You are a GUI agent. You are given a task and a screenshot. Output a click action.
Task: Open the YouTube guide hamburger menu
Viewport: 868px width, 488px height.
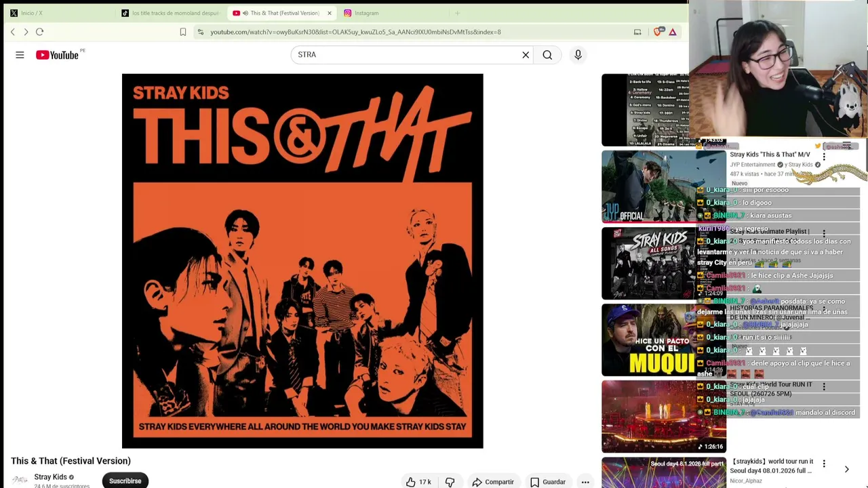click(20, 55)
